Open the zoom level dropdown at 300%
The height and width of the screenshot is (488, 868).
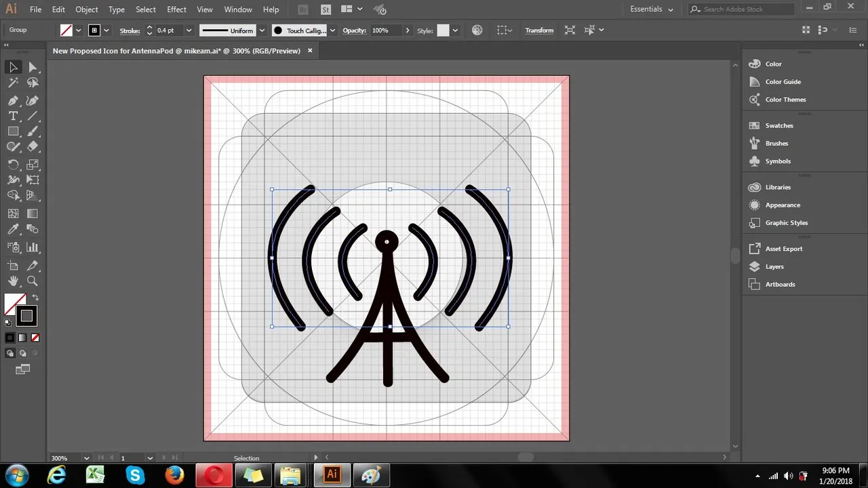click(x=87, y=458)
